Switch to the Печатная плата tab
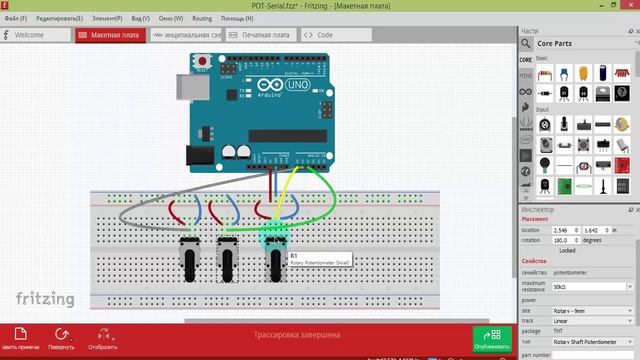640x360 pixels. [261, 35]
